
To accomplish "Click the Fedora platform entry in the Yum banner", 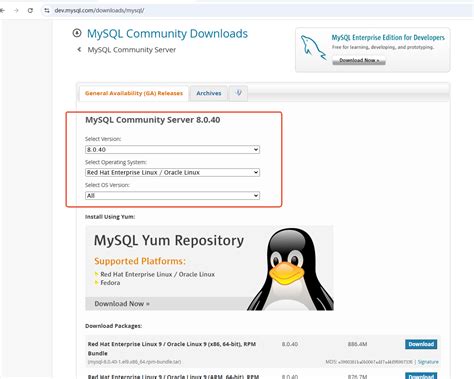I will (x=110, y=283).
